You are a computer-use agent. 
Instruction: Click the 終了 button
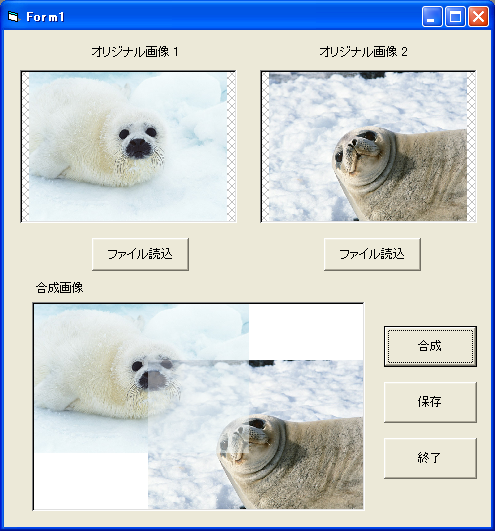click(430, 458)
